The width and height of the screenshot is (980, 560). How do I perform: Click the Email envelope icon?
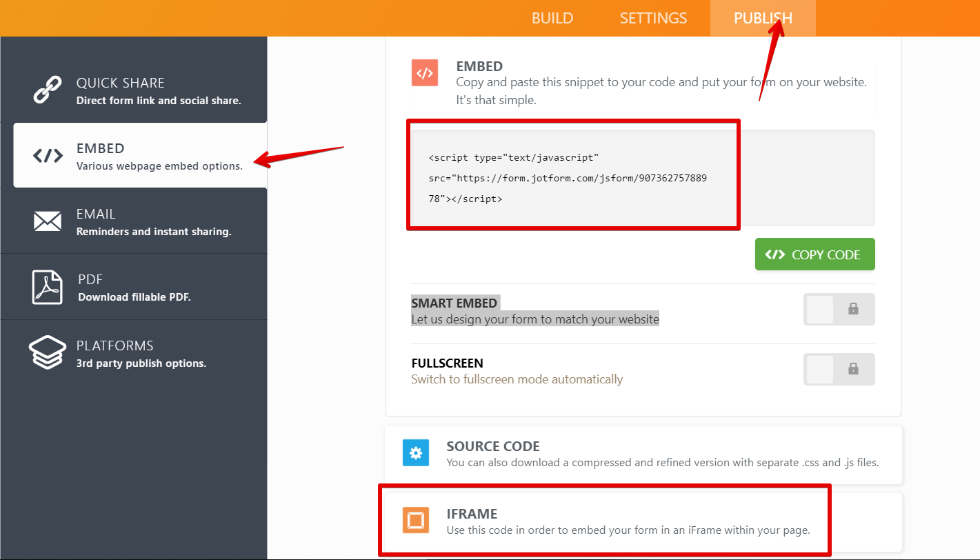click(x=48, y=221)
